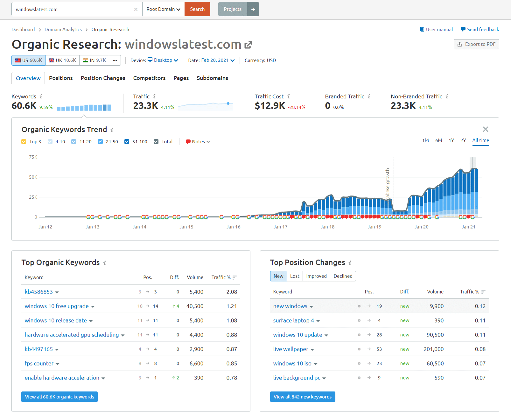Set chart range to 6M

click(x=438, y=140)
